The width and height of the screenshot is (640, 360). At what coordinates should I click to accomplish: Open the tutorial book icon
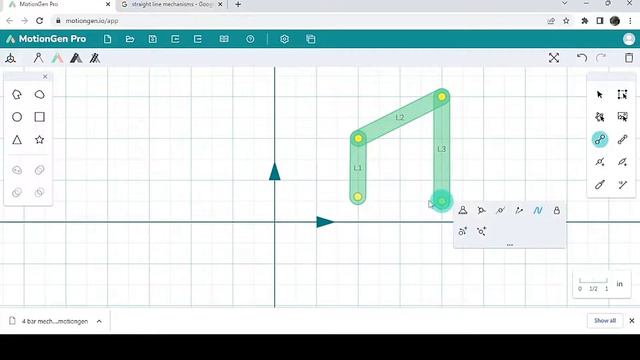pos(224,39)
